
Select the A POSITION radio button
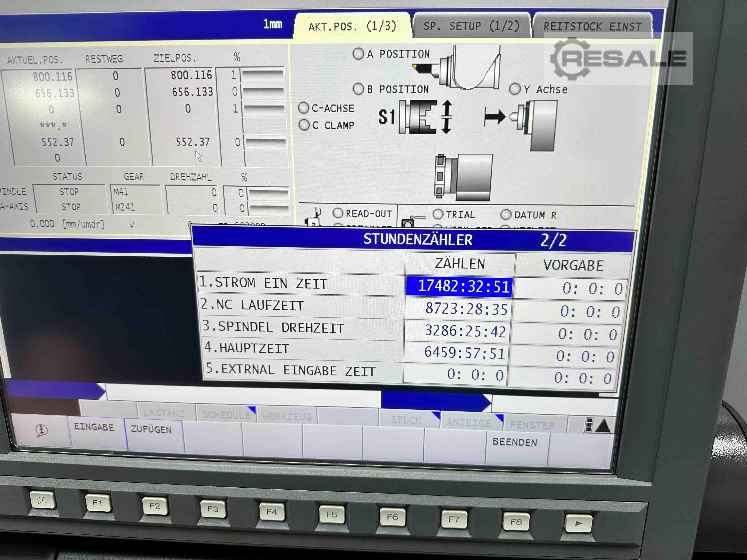pyautogui.click(x=358, y=54)
